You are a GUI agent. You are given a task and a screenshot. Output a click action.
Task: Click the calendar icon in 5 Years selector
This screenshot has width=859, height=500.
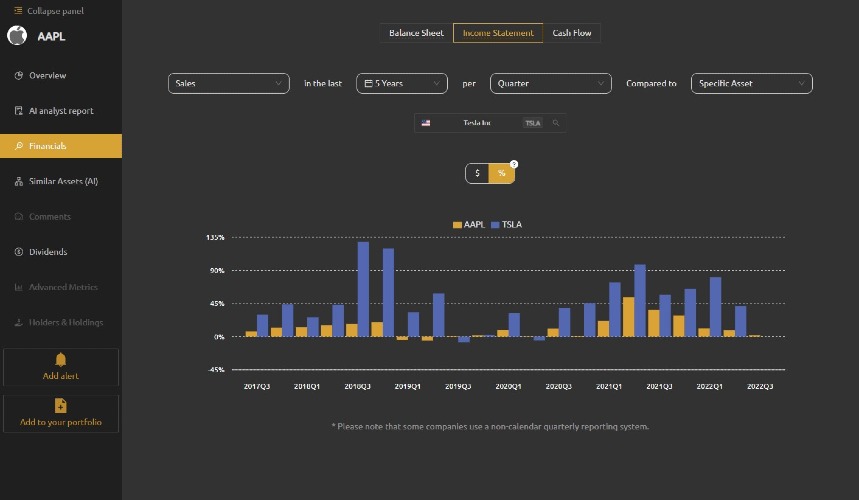(369, 83)
